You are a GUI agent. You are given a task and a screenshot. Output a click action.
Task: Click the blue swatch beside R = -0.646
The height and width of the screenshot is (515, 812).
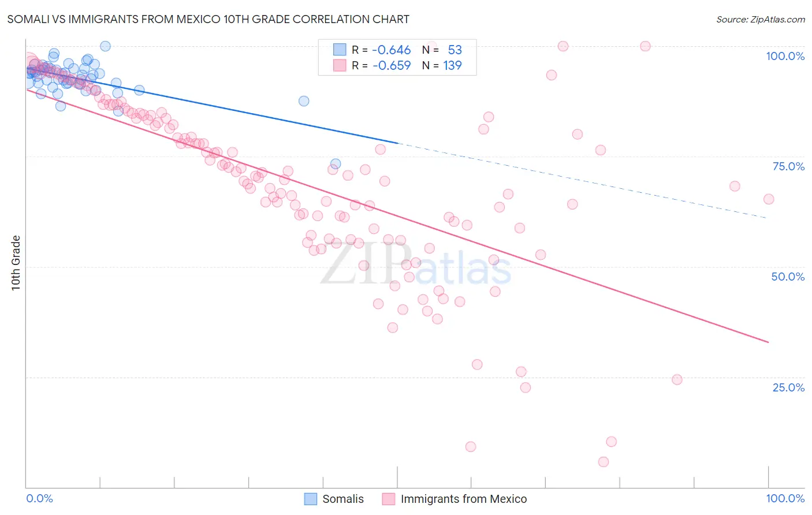[340, 50]
